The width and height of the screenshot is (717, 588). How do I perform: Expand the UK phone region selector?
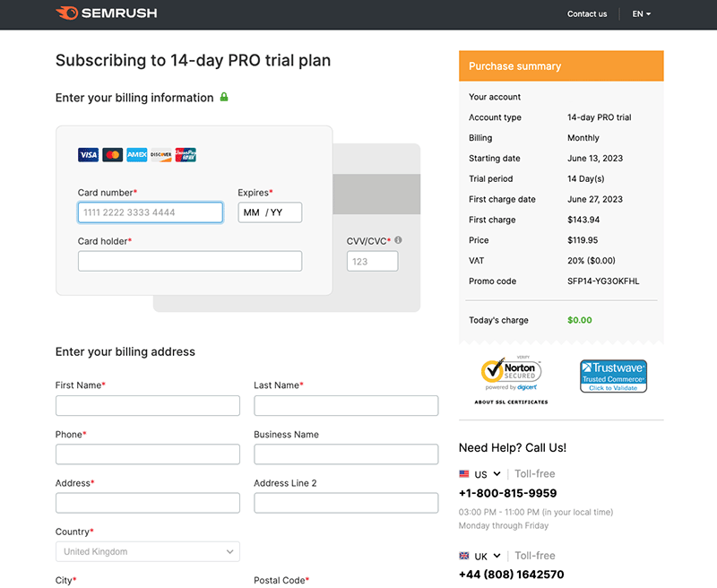coord(487,556)
